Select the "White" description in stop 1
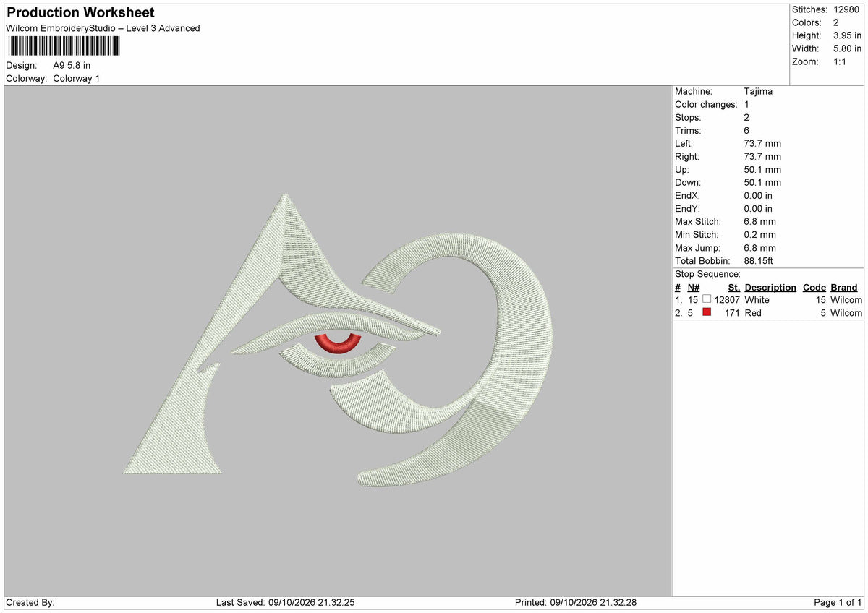Screen dimensions: 868x613 pyautogui.click(x=757, y=299)
